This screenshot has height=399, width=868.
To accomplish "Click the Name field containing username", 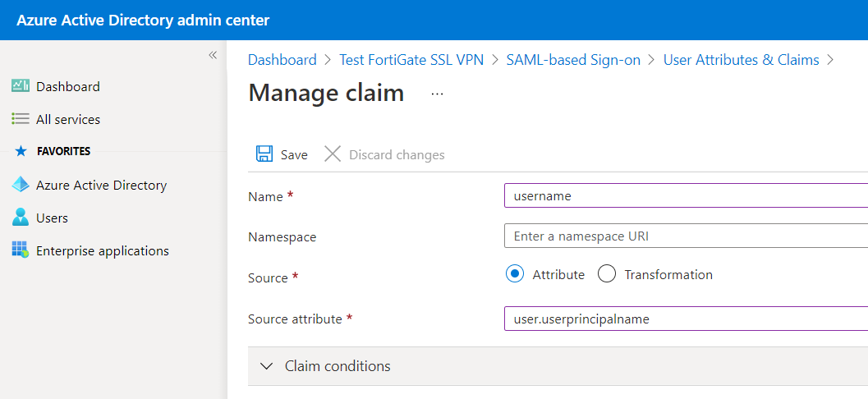I will click(686, 196).
